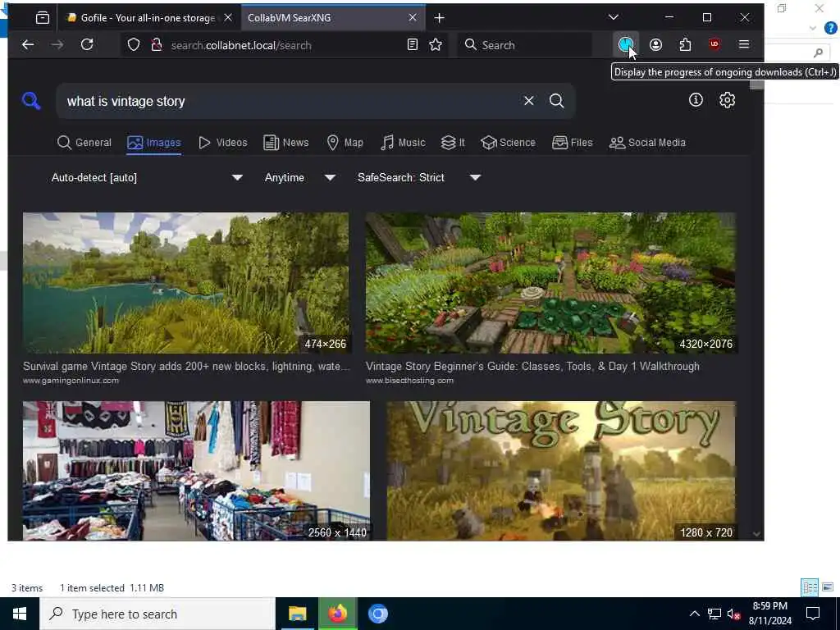Open the extensions puzzle icon

coord(685,45)
